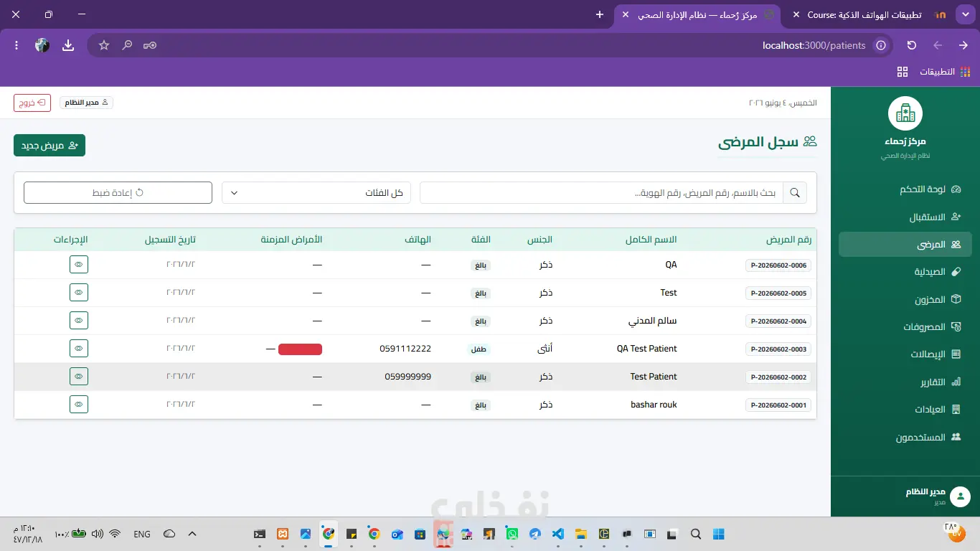
Task: Click خروج logout button
Action: click(x=32, y=103)
